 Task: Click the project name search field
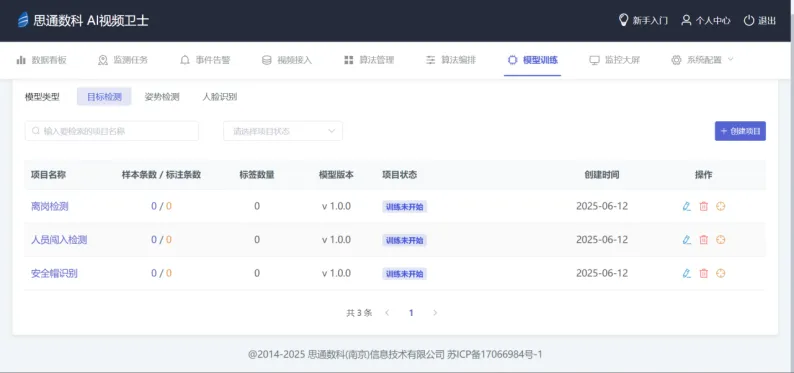click(x=112, y=131)
